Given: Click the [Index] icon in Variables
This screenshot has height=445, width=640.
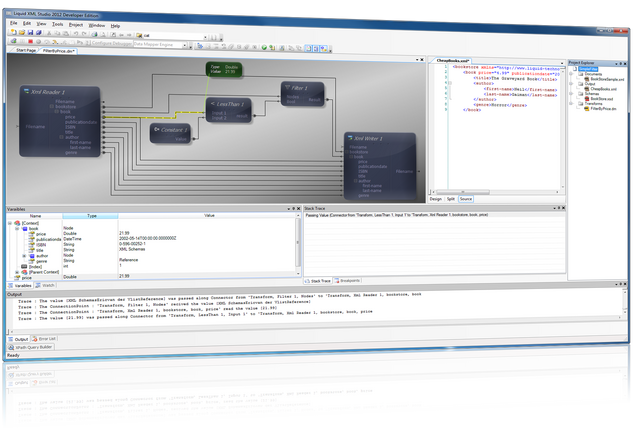Looking at the screenshot, I should click(x=24, y=266).
